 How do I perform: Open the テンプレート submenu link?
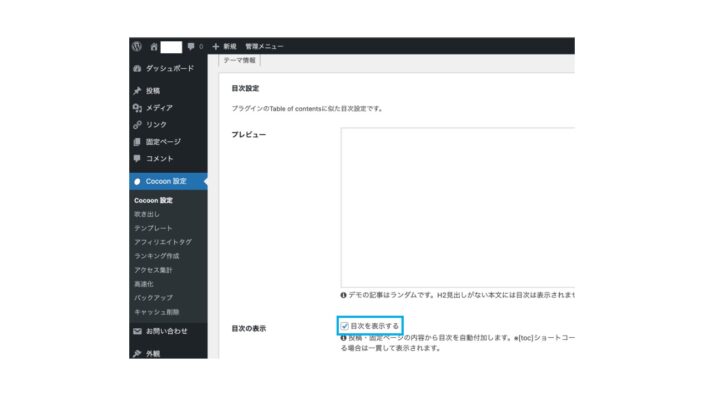[153, 228]
